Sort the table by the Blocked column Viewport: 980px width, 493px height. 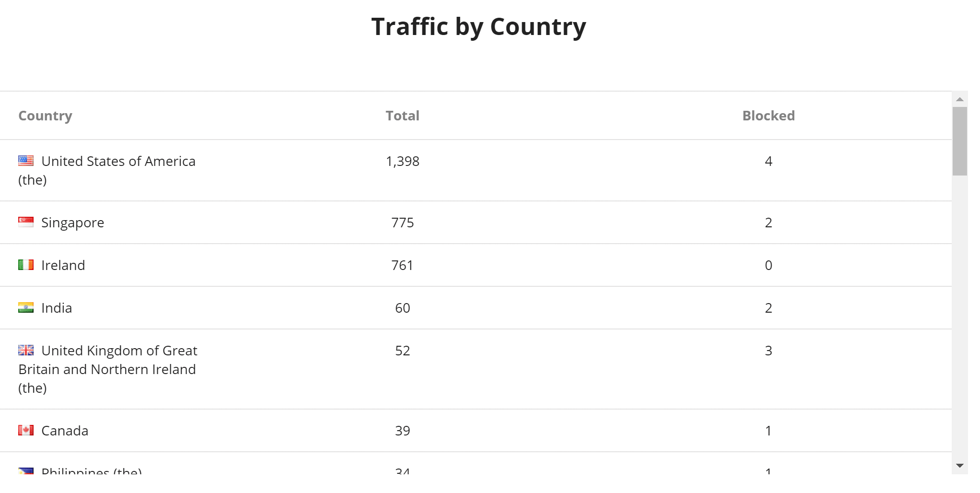pyautogui.click(x=768, y=116)
